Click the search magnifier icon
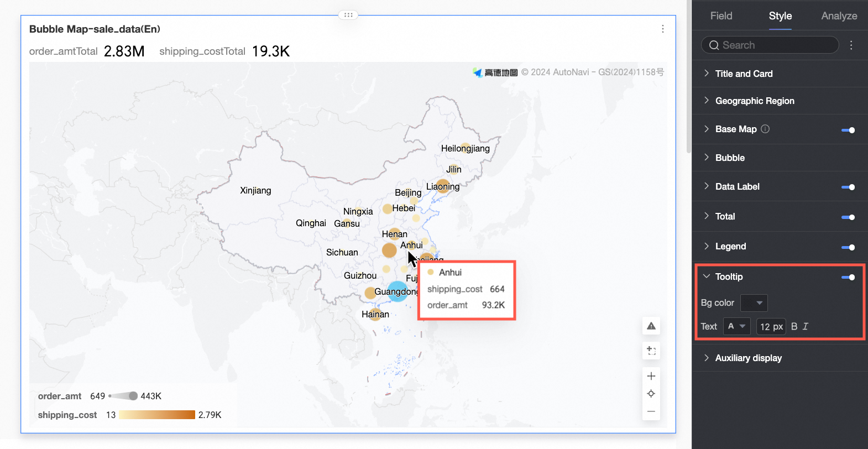868x449 pixels. point(714,45)
